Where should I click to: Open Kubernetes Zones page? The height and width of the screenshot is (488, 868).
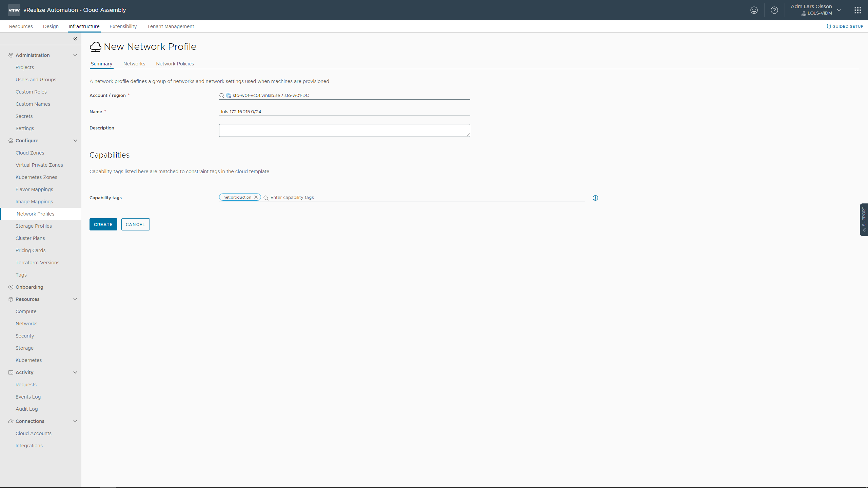coord(36,177)
